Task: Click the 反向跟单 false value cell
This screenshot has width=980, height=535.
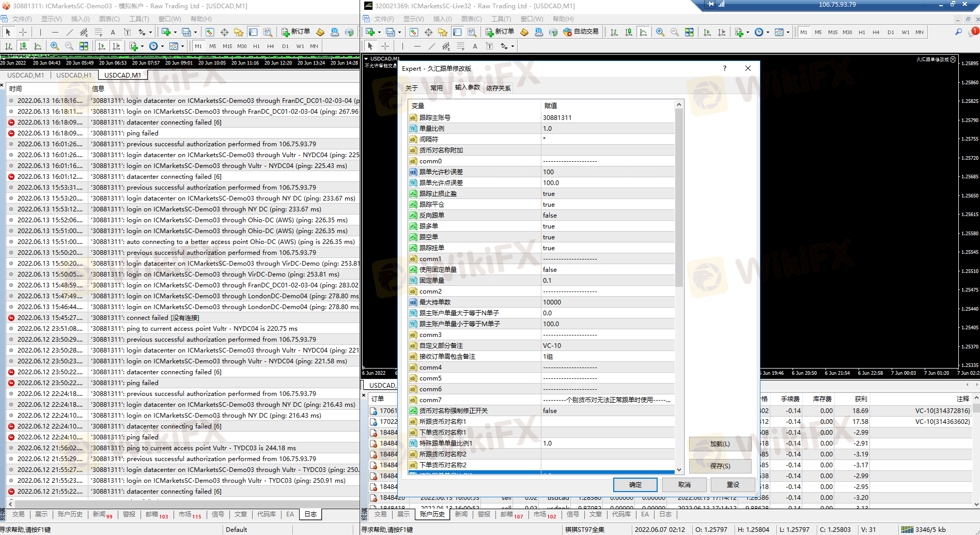Action: [608, 215]
